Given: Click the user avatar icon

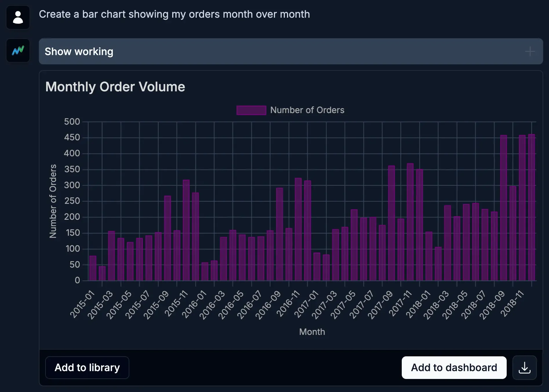Looking at the screenshot, I should (18, 17).
